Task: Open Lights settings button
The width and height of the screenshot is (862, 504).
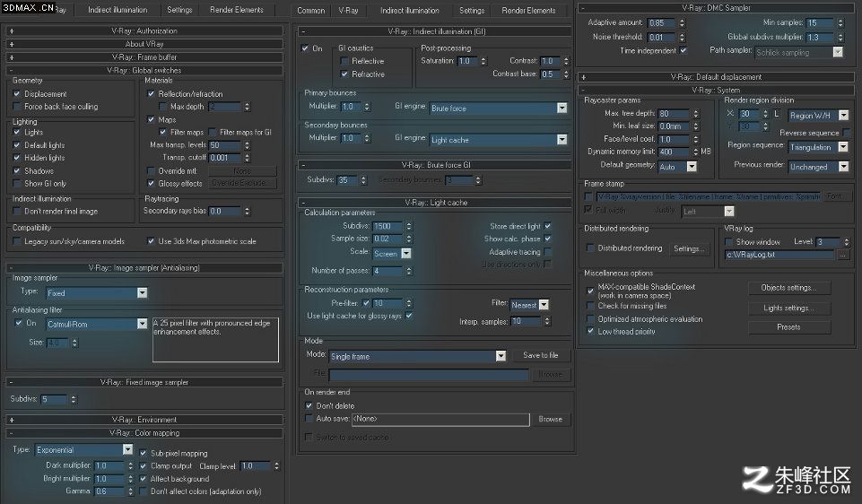Action: (788, 308)
